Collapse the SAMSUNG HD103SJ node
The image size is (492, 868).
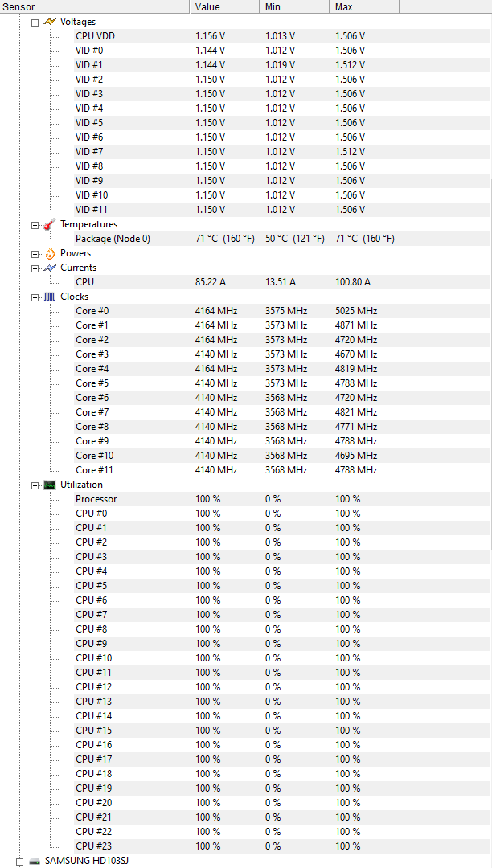click(19, 862)
